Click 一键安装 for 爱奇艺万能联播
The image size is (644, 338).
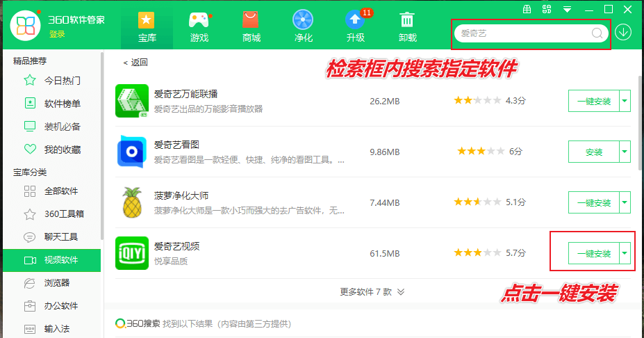(594, 101)
